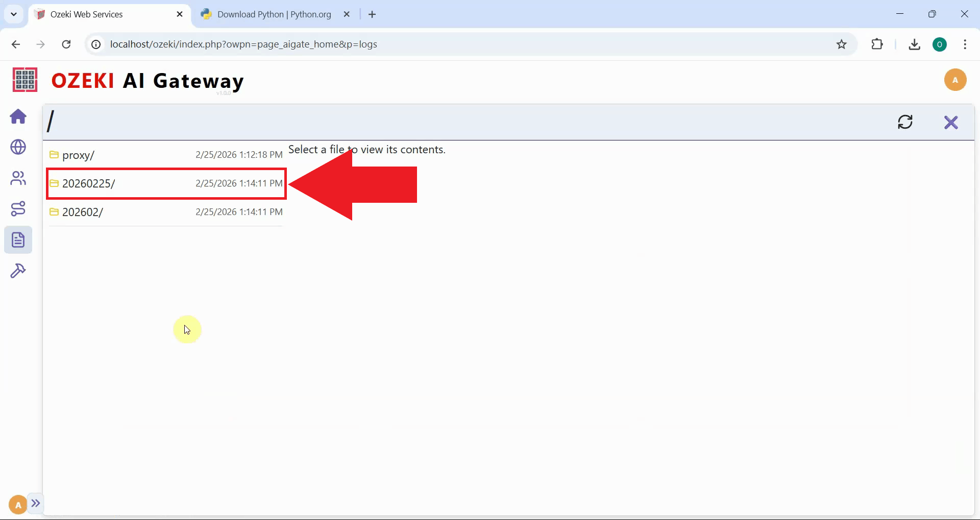
Task: Click the routes/flow icon in sidebar
Action: click(18, 208)
